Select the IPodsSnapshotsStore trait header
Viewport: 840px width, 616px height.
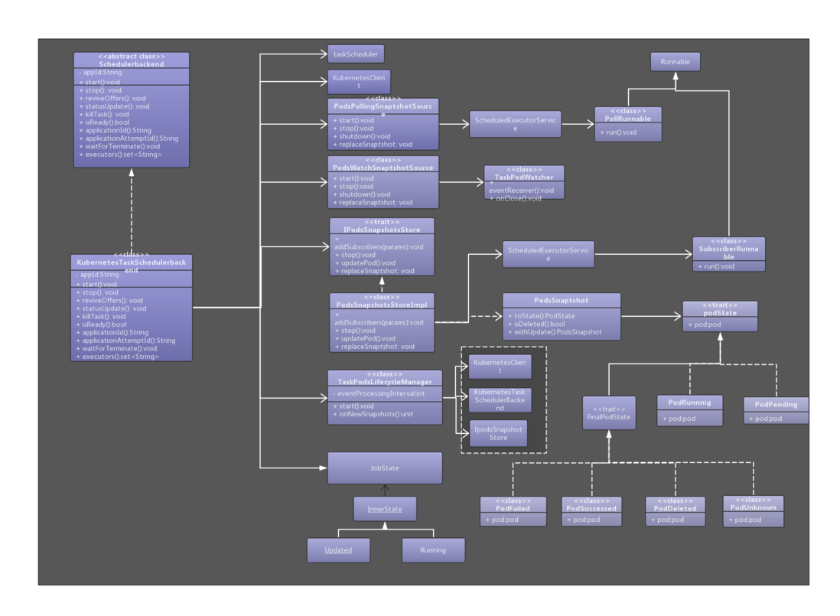coord(382,226)
